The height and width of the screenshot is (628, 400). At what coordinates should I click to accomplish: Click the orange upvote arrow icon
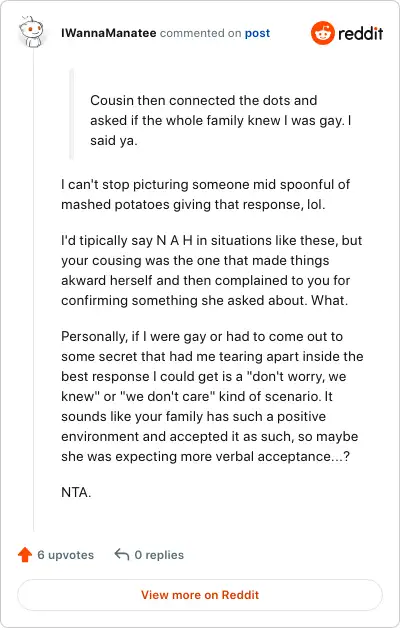(x=25, y=555)
